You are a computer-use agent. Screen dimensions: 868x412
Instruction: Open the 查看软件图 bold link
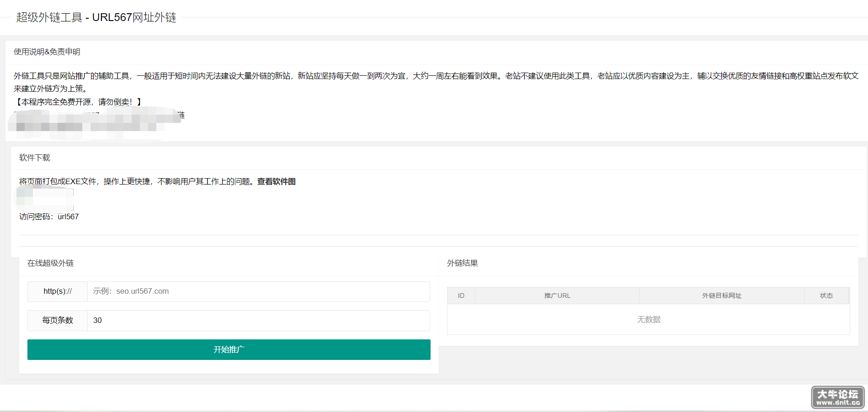coord(276,181)
